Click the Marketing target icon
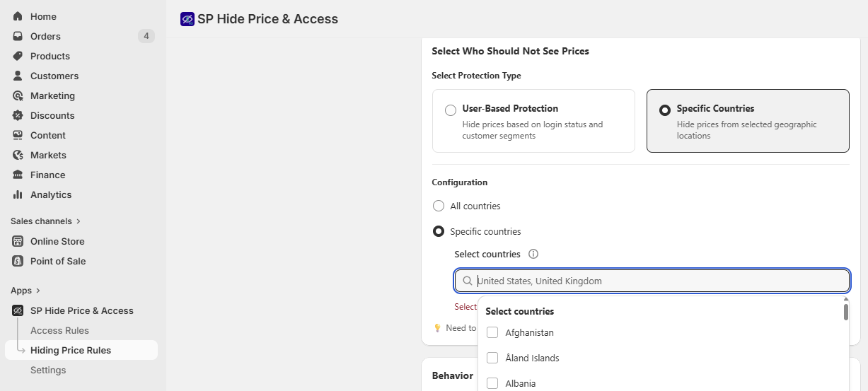This screenshot has width=868, height=391. tap(18, 95)
